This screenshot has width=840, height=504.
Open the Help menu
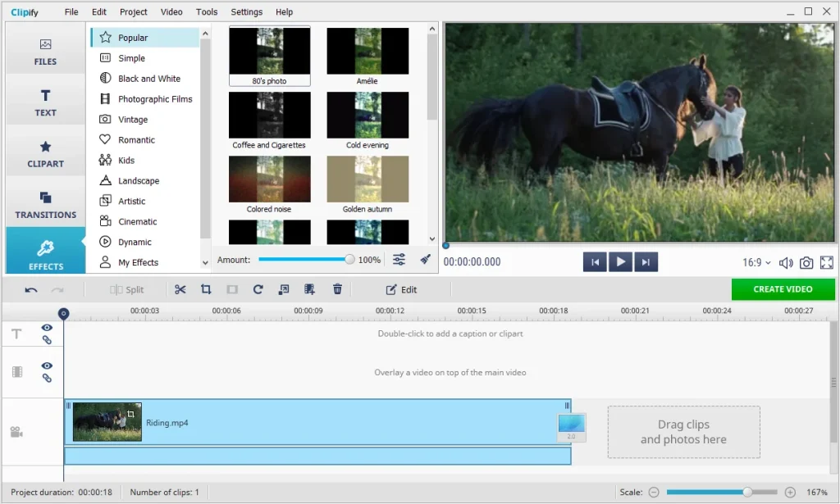coord(284,11)
